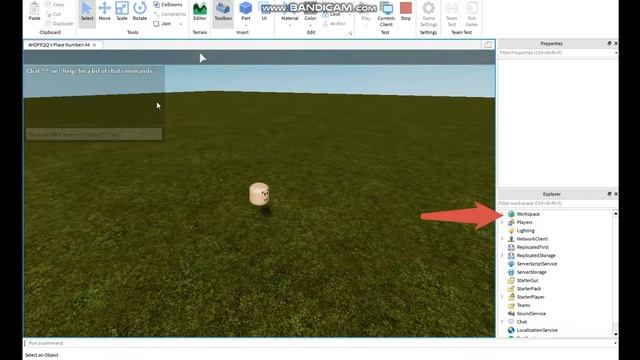
Task: Stop the running test
Action: point(406,11)
